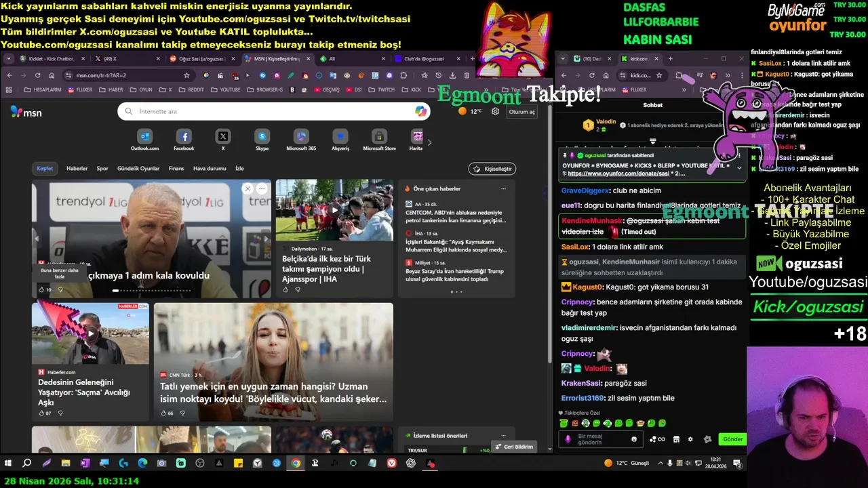The image size is (868, 488).
Task: Open the X shortcut tile on MSN
Action: click(x=222, y=140)
